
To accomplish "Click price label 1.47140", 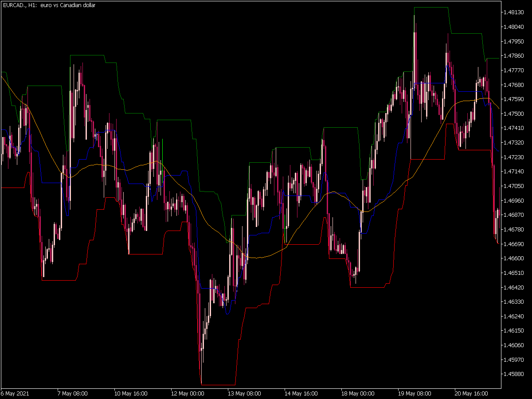I will point(515,172).
